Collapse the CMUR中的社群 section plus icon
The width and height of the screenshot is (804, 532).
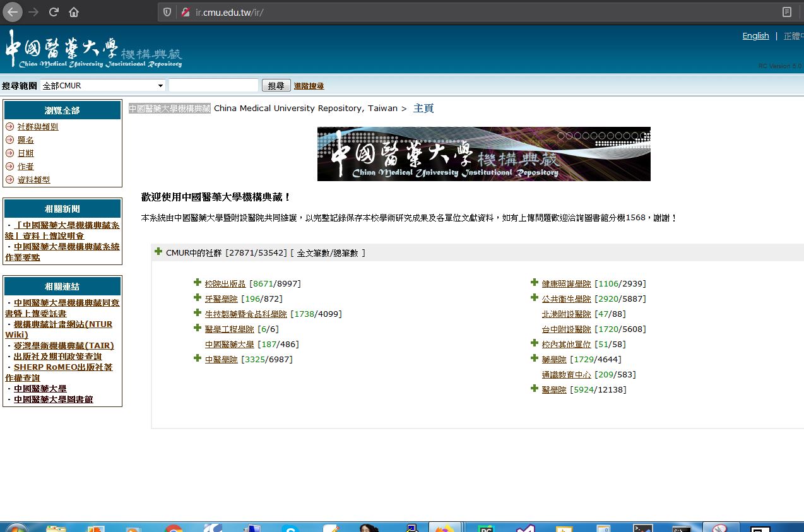tap(158, 252)
